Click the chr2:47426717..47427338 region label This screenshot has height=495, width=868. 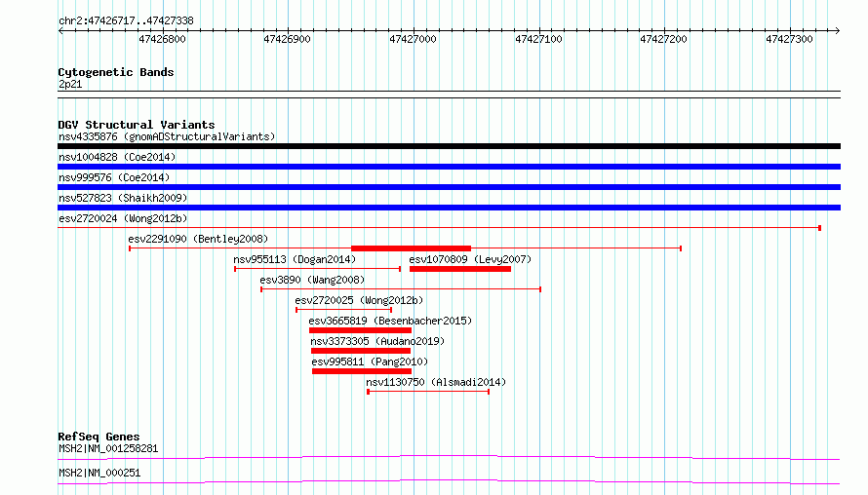[x=126, y=21]
